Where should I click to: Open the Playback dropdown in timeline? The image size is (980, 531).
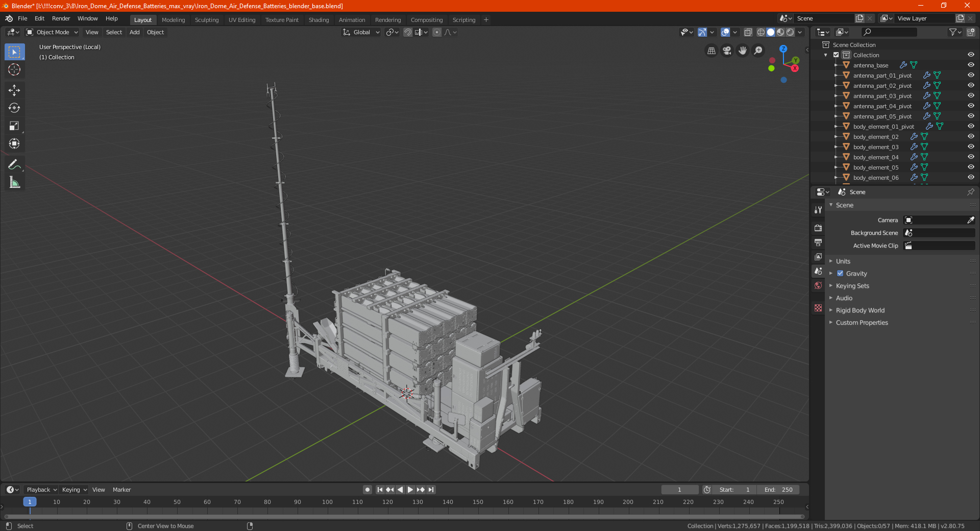coord(41,490)
